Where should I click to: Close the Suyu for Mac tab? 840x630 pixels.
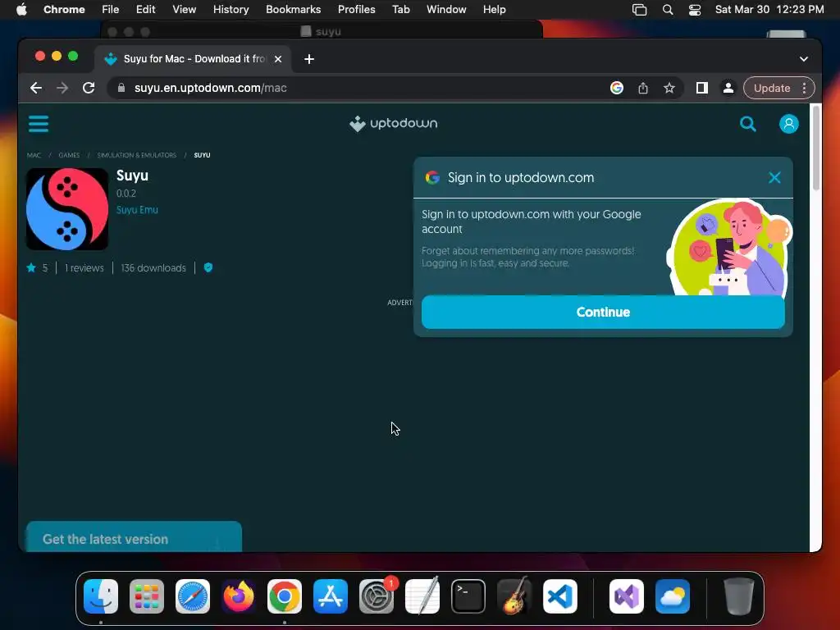pos(278,59)
